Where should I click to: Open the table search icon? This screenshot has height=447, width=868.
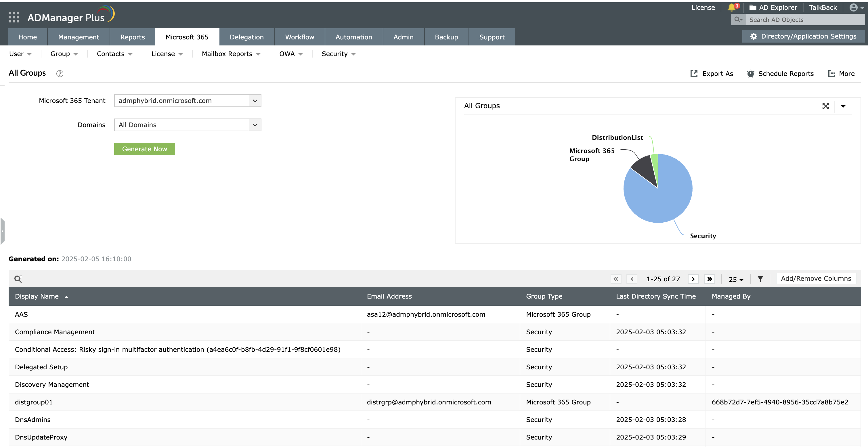pos(18,279)
